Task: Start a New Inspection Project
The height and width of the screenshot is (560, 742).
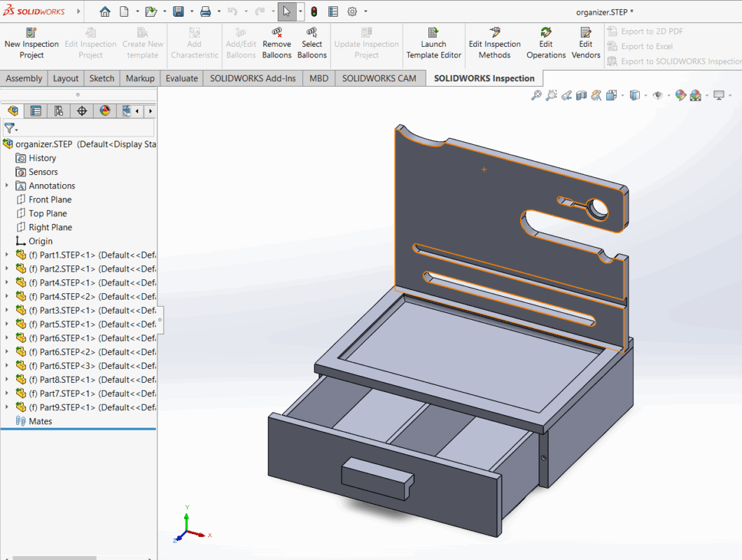Action: (x=31, y=43)
